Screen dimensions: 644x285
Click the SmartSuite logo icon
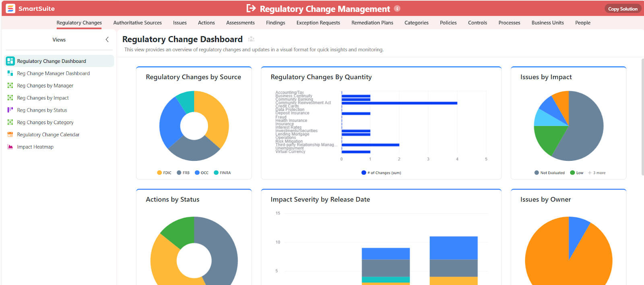coord(10,8)
